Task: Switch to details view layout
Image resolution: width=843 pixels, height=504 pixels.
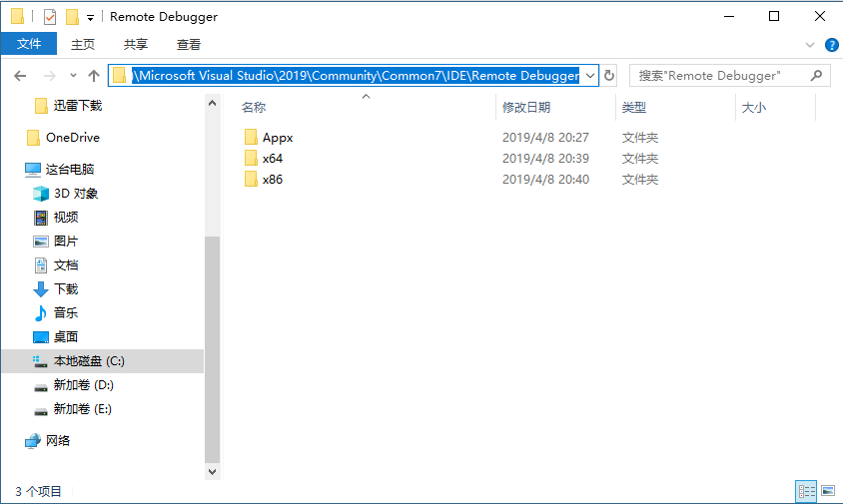Action: pyautogui.click(x=806, y=491)
